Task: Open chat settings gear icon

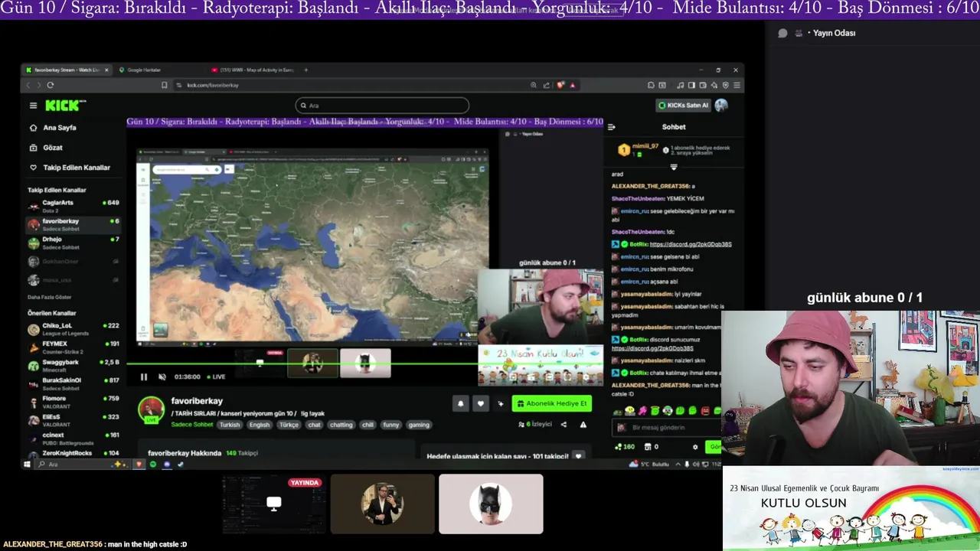Action: point(695,447)
